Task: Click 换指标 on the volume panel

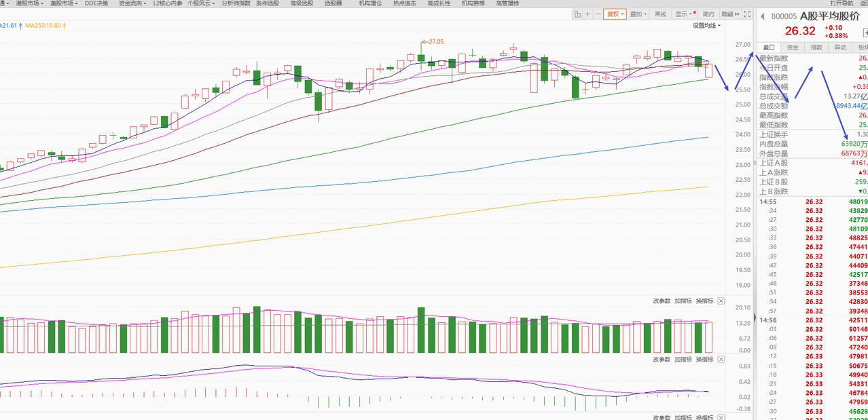Action: (x=704, y=301)
